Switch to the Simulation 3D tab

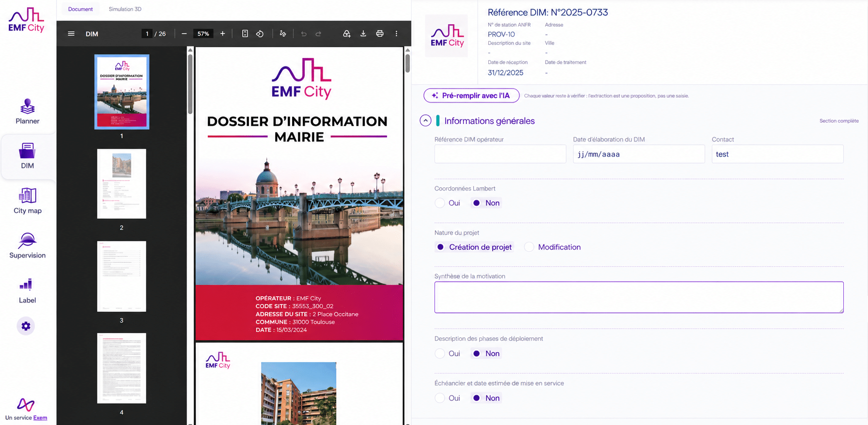pyautogui.click(x=125, y=9)
